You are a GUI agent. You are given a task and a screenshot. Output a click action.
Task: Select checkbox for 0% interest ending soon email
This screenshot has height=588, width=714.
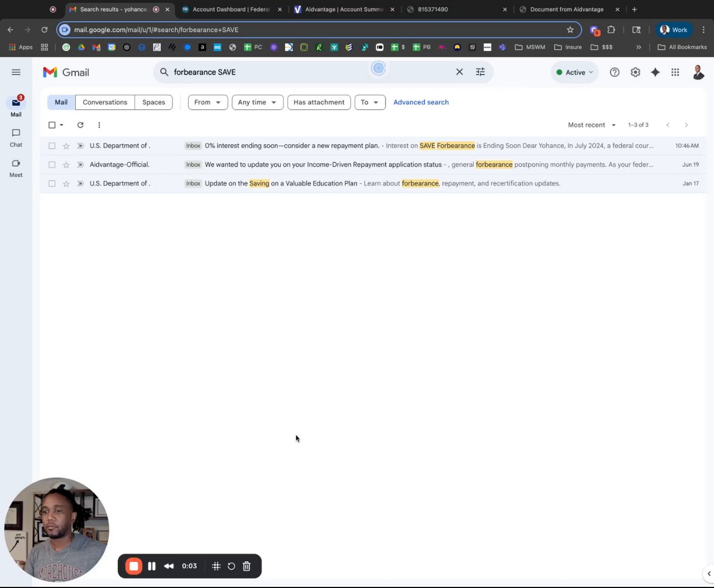point(52,145)
